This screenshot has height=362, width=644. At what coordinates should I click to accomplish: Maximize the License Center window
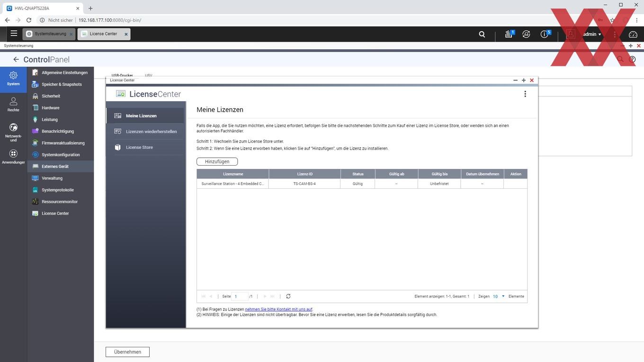click(x=524, y=80)
